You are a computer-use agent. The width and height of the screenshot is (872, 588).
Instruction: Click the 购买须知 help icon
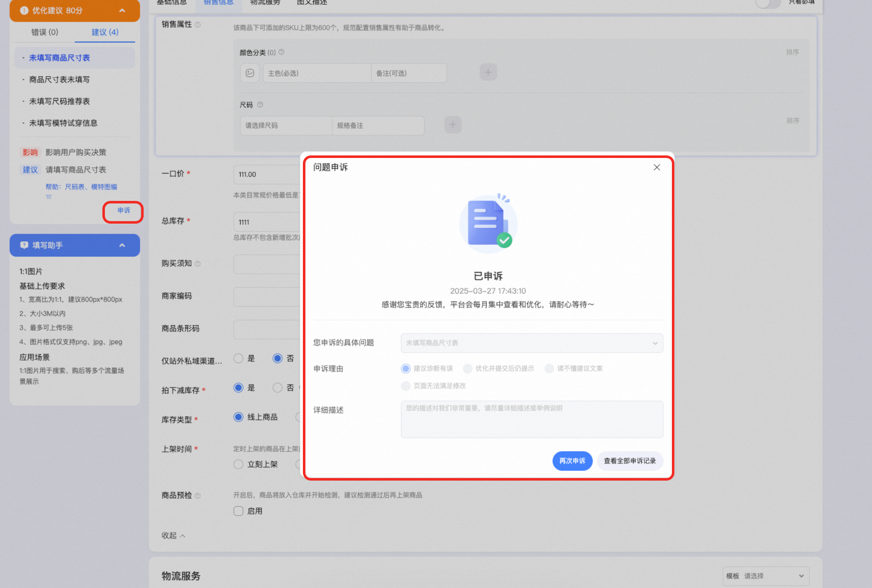click(x=198, y=263)
